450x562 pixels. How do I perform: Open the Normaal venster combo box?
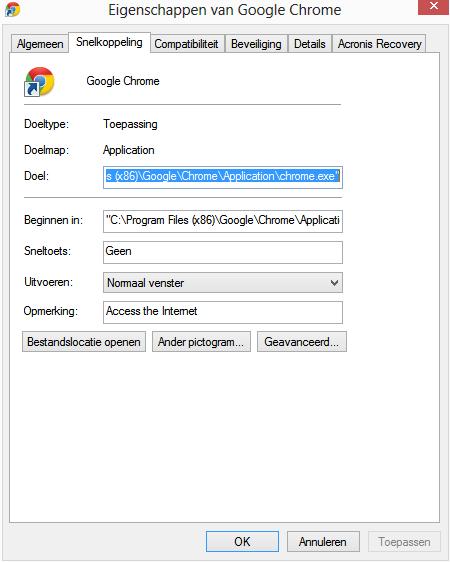pyautogui.click(x=223, y=283)
